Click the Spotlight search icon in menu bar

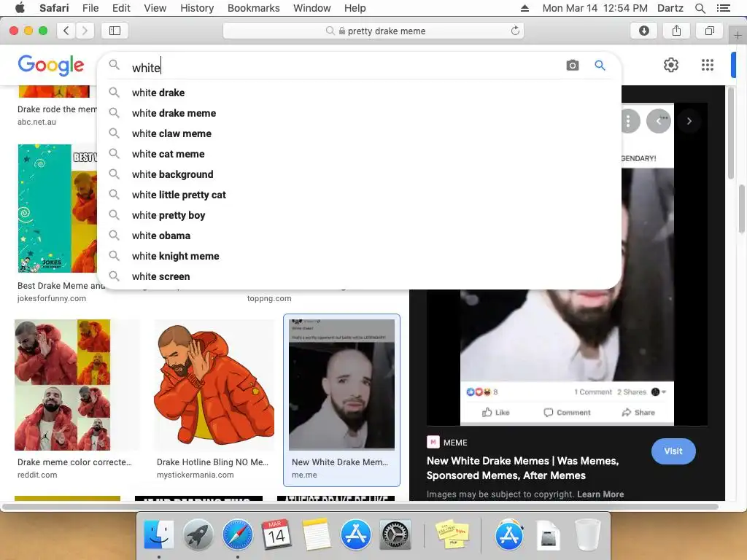point(700,8)
